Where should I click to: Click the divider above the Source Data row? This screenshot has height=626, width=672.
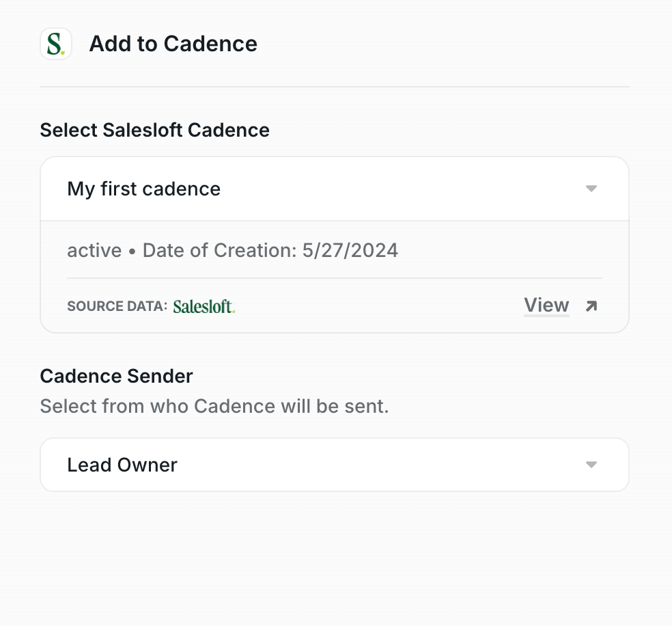[334, 278]
